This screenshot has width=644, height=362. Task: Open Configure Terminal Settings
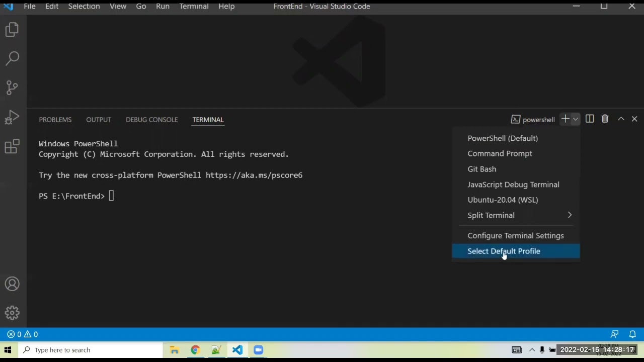tap(516, 236)
